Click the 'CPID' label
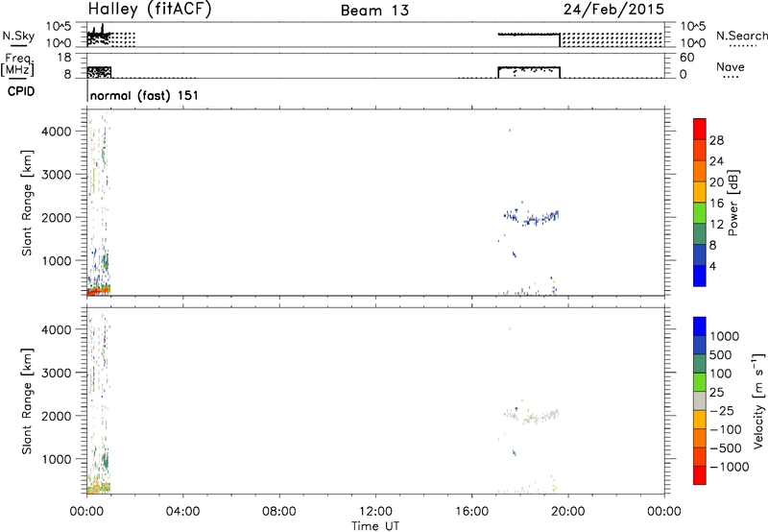The height and width of the screenshot is (532, 768). pos(21,91)
